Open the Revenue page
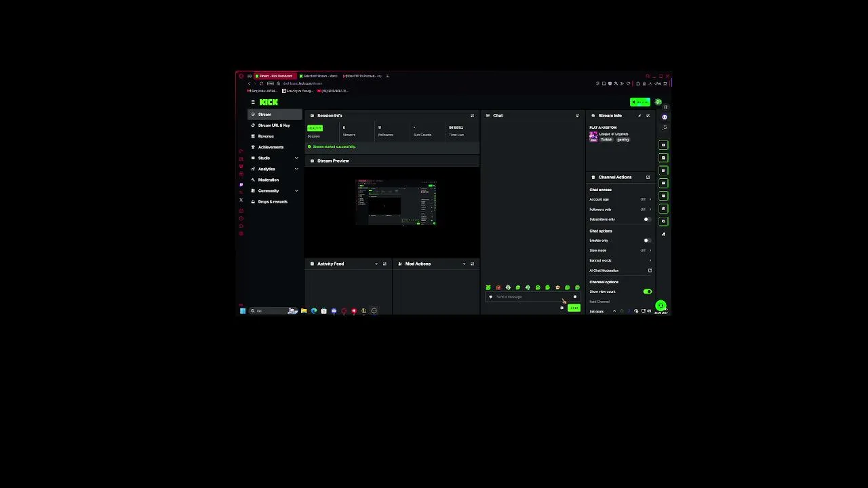This screenshot has height=488, width=868. (275, 136)
